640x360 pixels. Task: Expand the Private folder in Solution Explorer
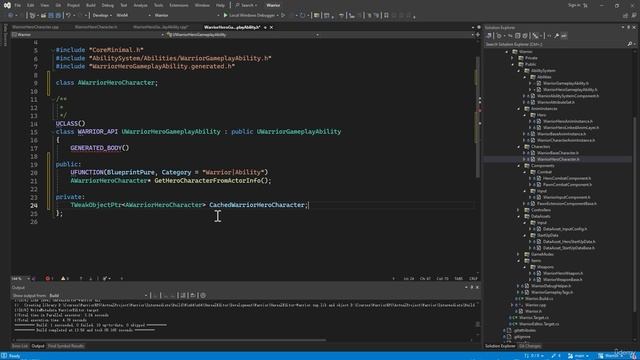click(x=513, y=58)
